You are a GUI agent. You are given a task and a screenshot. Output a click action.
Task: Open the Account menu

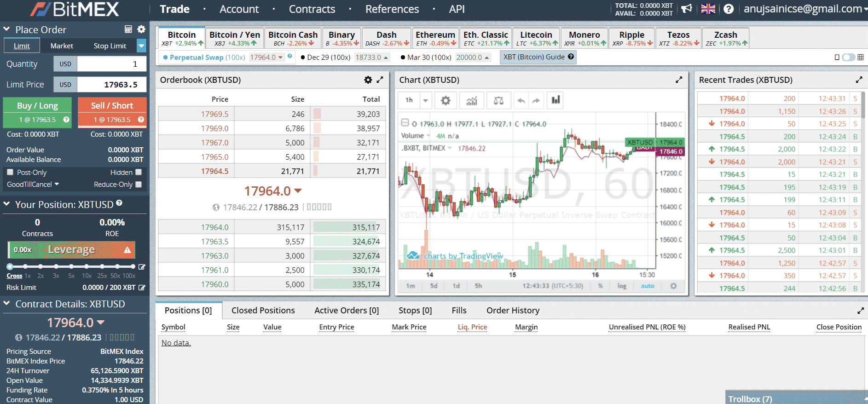pyautogui.click(x=239, y=9)
